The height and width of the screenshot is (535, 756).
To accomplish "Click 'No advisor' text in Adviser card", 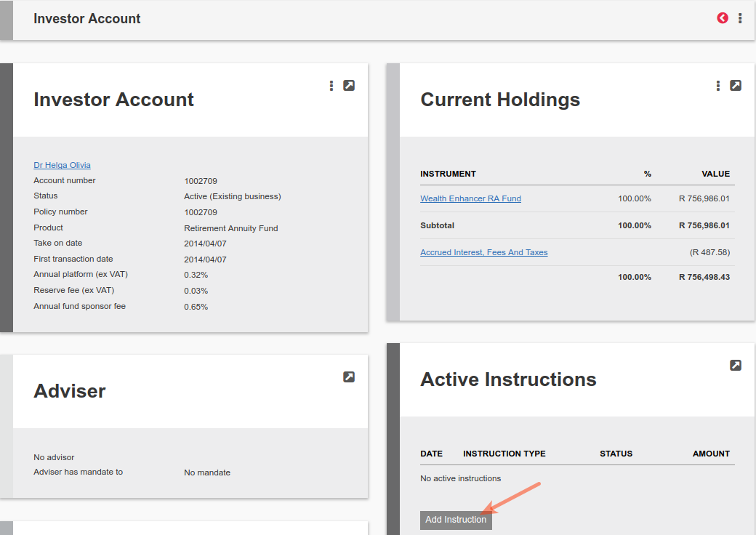I will (x=54, y=457).
